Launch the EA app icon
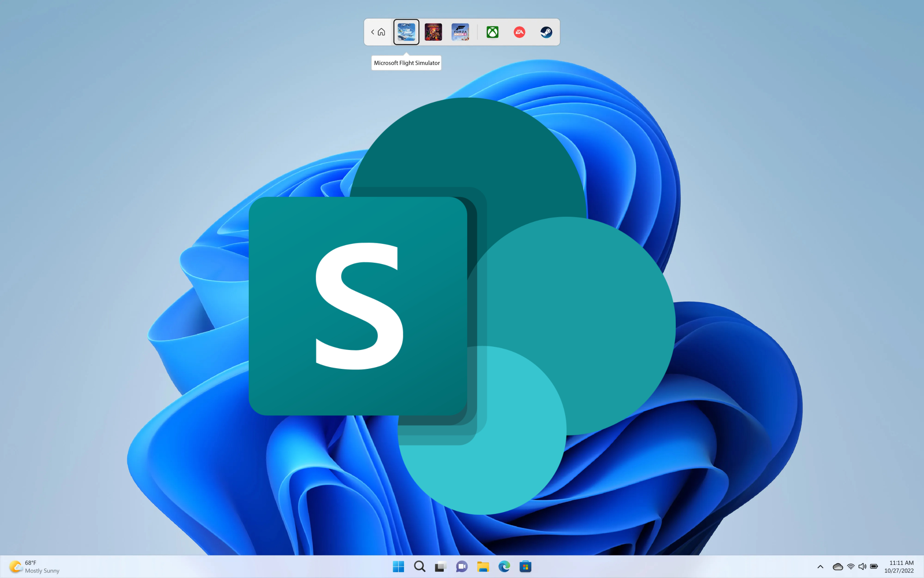 point(520,32)
